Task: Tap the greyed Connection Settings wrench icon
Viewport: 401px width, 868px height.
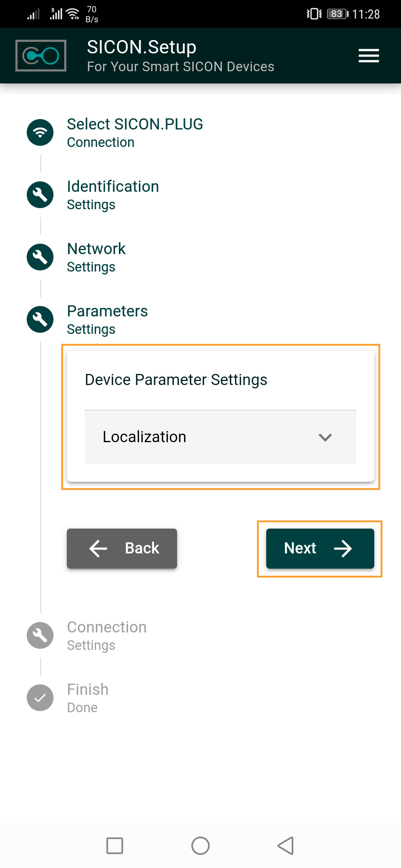Action: click(x=40, y=635)
